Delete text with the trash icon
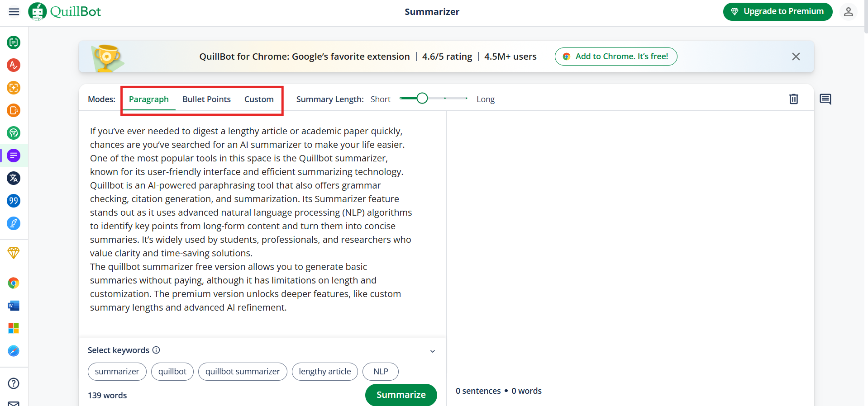868x406 pixels. [x=794, y=99]
